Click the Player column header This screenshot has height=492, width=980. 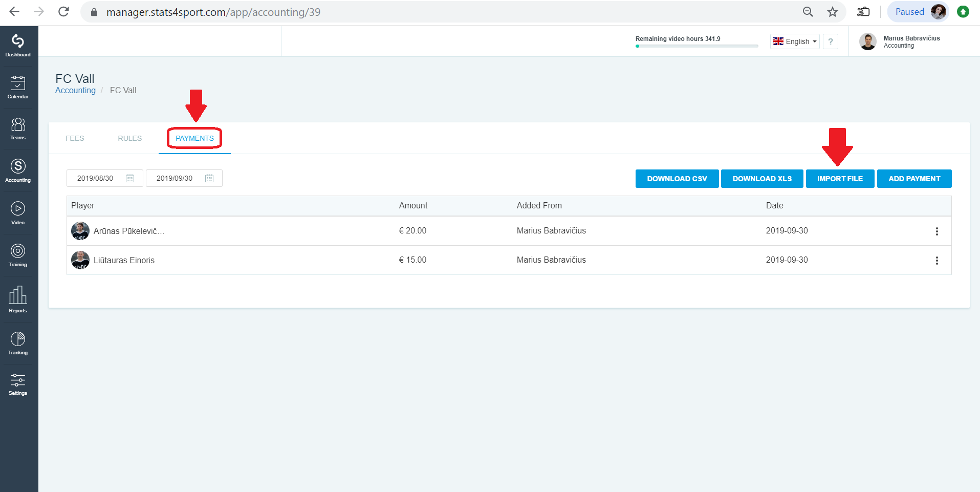83,205
